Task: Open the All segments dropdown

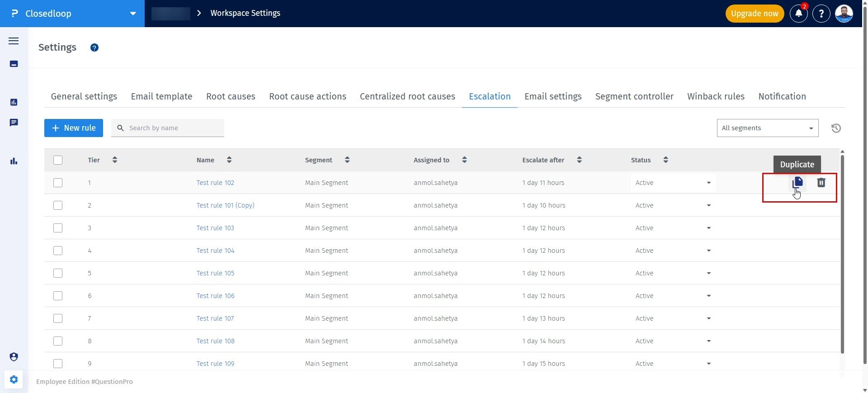Action: pyautogui.click(x=767, y=128)
